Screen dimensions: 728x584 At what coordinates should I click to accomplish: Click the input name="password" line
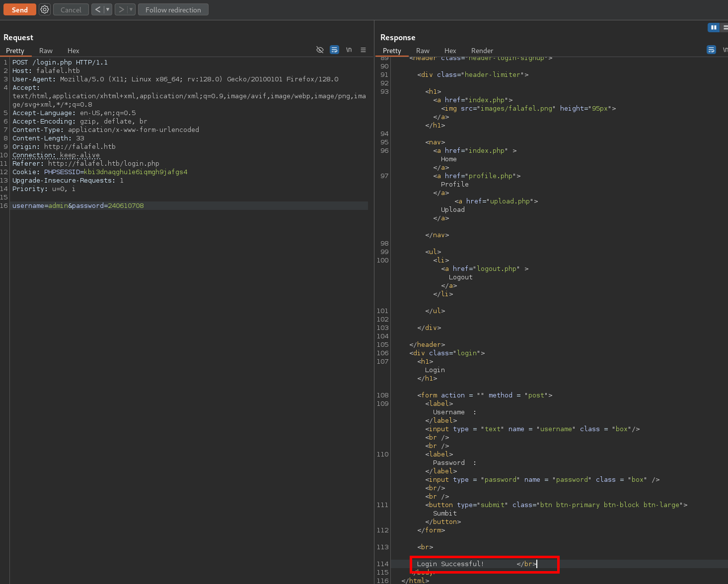point(542,479)
